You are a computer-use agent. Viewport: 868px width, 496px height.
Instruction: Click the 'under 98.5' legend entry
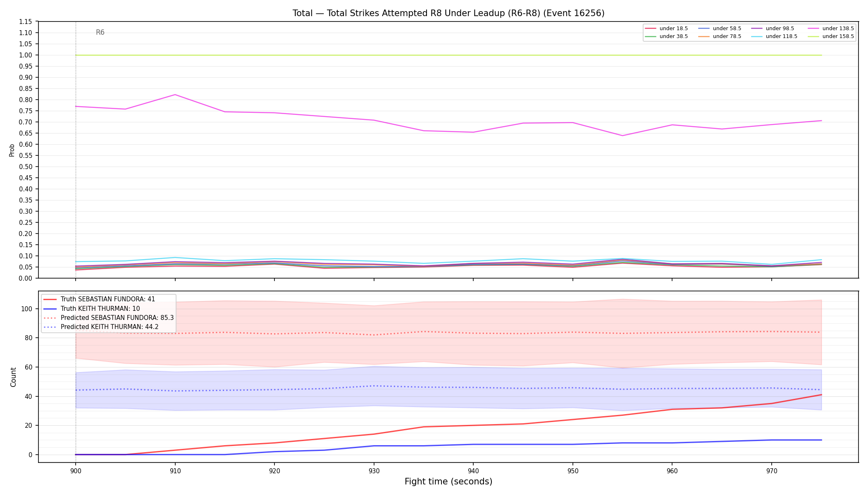tap(773, 29)
